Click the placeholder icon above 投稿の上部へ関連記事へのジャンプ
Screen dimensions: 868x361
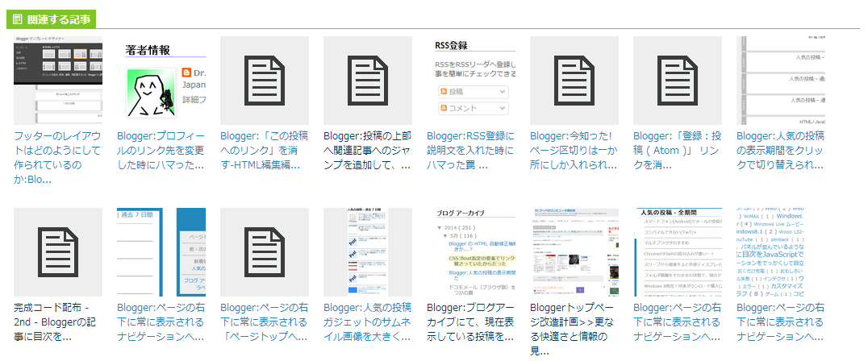tap(368, 81)
